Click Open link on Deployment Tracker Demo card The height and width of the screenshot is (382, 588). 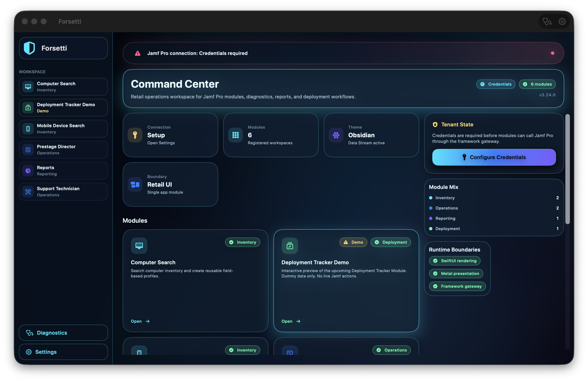(x=291, y=321)
